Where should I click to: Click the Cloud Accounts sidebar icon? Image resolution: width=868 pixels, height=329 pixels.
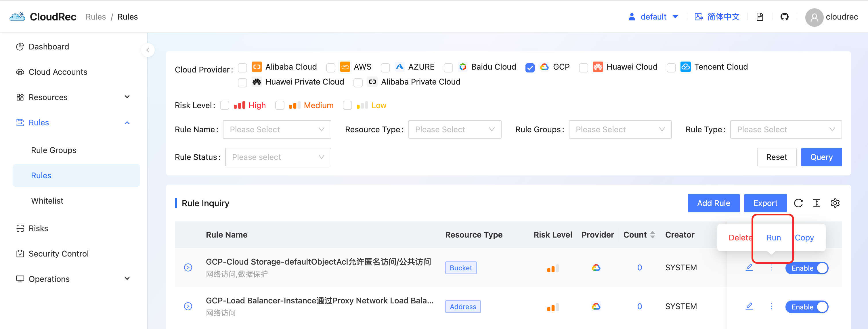click(20, 72)
